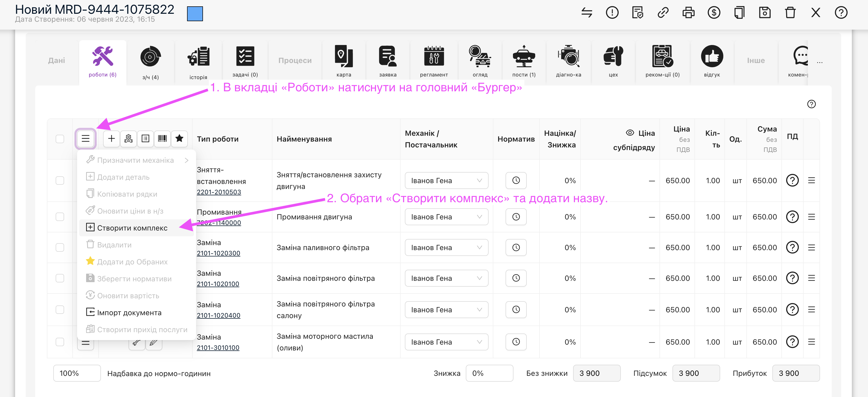Screen dimensions: 868x397
Task: Check the Зняття/встановлення захисту двигуна row checkbox
Action: (60, 181)
